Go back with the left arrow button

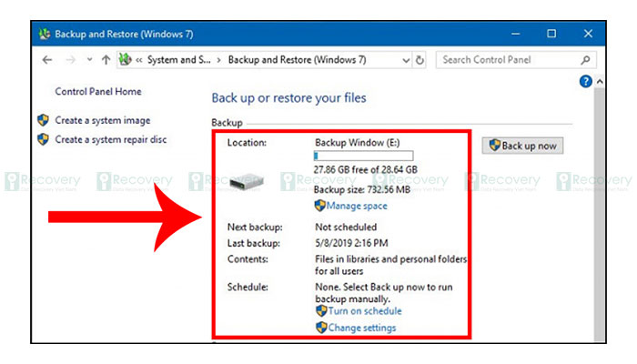[47, 60]
